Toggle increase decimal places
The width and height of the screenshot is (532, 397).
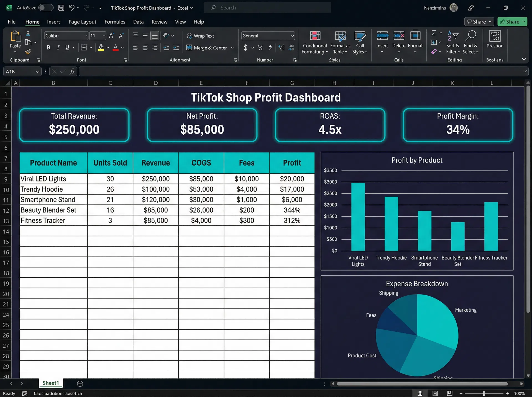[281, 48]
